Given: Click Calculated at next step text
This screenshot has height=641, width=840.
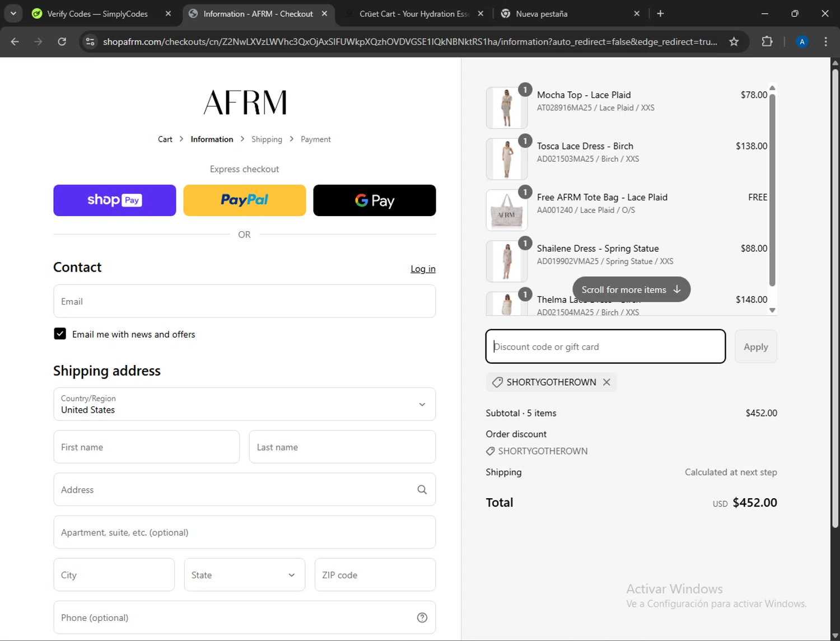Looking at the screenshot, I should (x=731, y=472).
